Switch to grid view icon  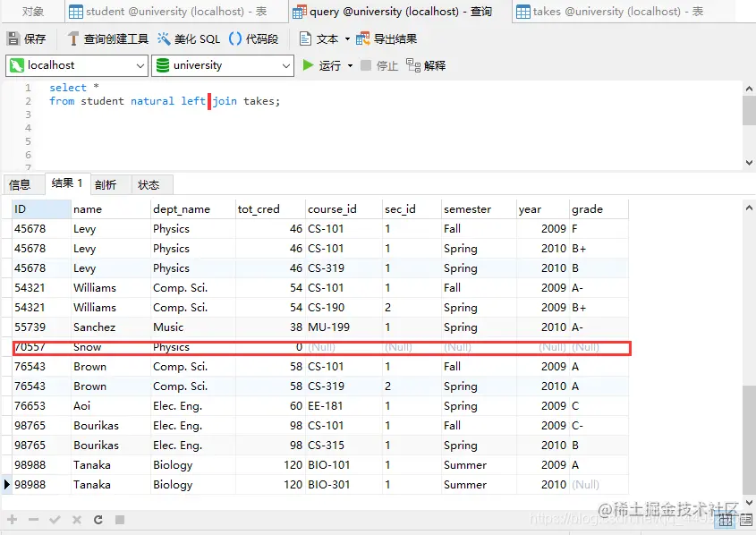726,521
